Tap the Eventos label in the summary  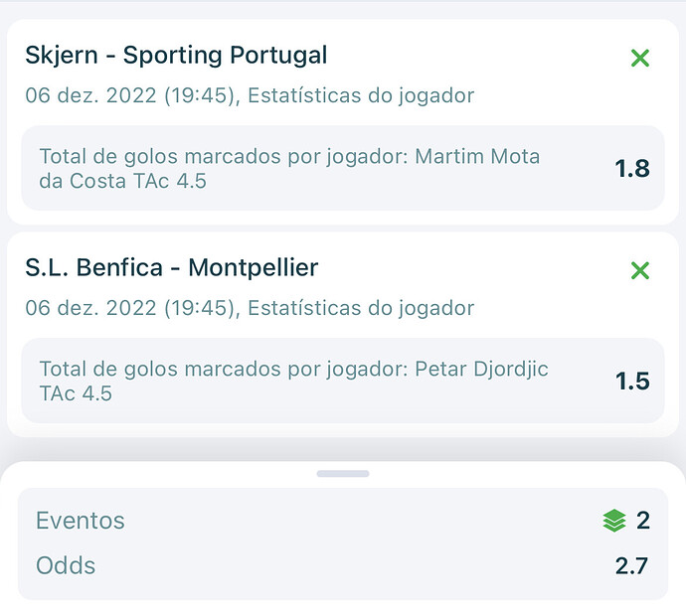(81, 521)
